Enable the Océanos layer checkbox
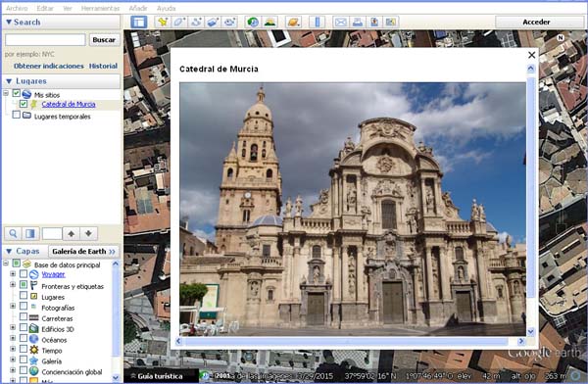The width and height of the screenshot is (588, 384). pyautogui.click(x=24, y=339)
